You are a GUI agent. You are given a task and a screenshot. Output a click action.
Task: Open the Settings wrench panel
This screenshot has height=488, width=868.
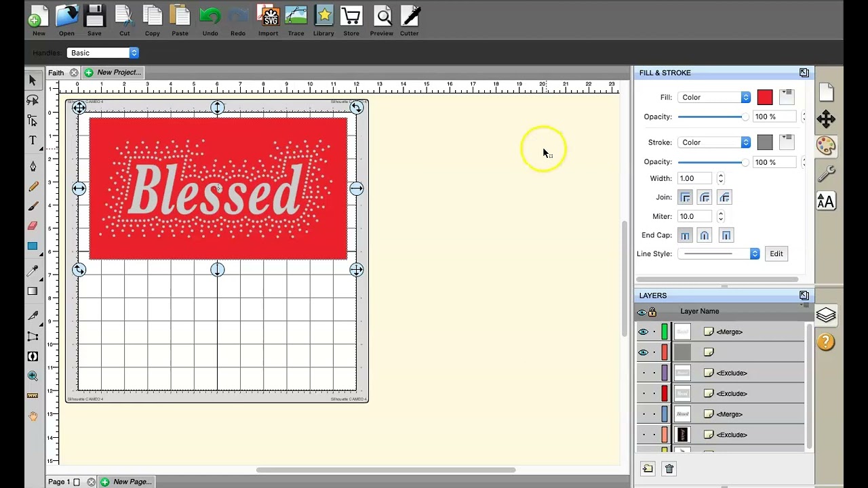tap(825, 174)
